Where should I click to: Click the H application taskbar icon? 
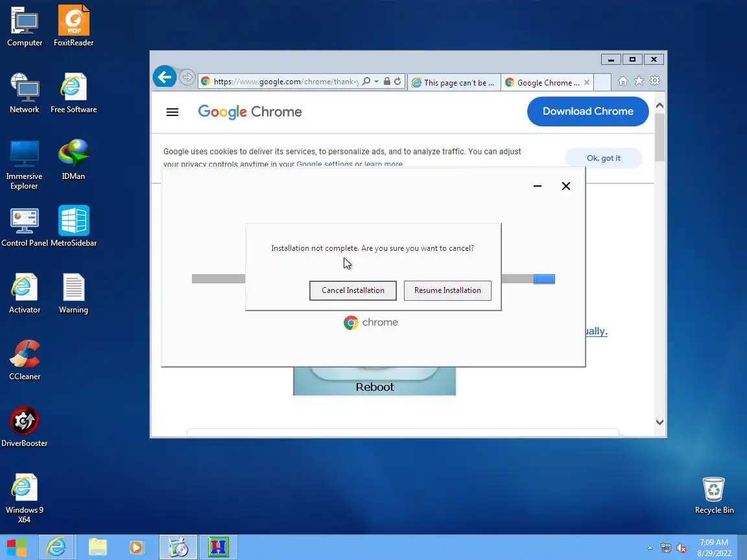218,547
